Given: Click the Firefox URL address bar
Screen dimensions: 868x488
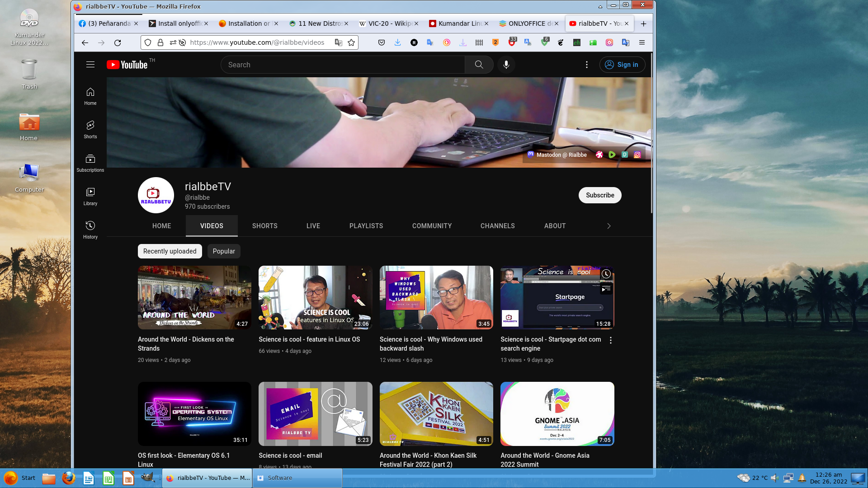Looking at the screenshot, I should (257, 42).
